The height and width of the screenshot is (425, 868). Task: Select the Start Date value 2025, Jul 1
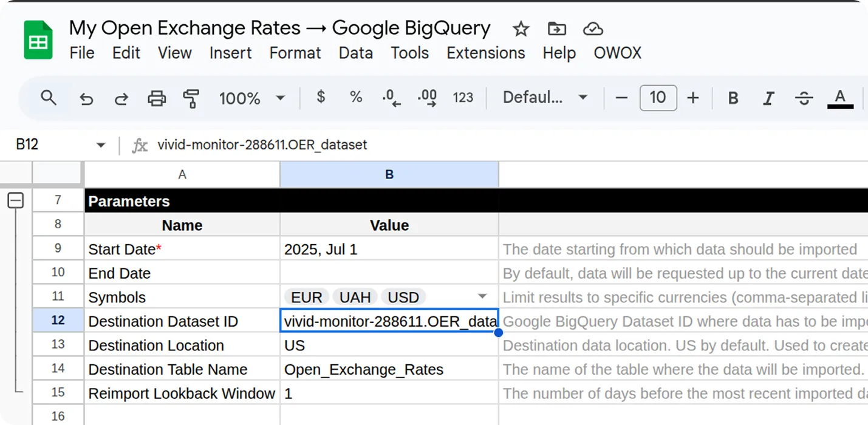389,249
